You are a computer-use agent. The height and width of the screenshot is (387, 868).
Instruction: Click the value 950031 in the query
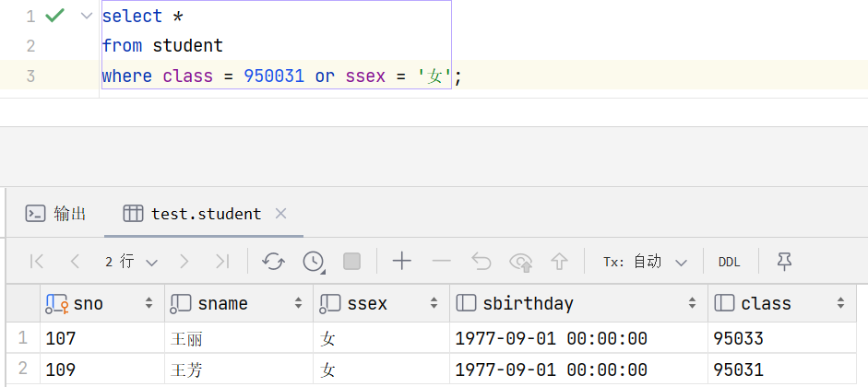pos(274,76)
